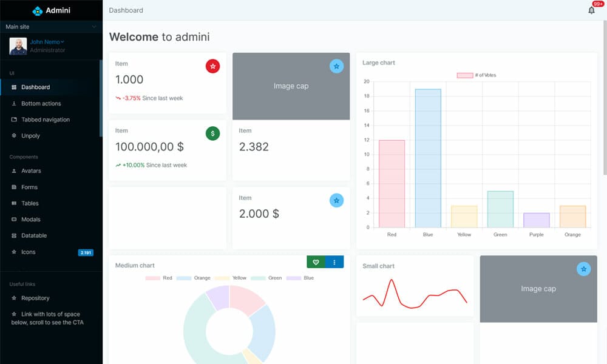Screen dimensions: 607x364
Task: Open the kebab menu on Medium chart
Action: (334, 262)
